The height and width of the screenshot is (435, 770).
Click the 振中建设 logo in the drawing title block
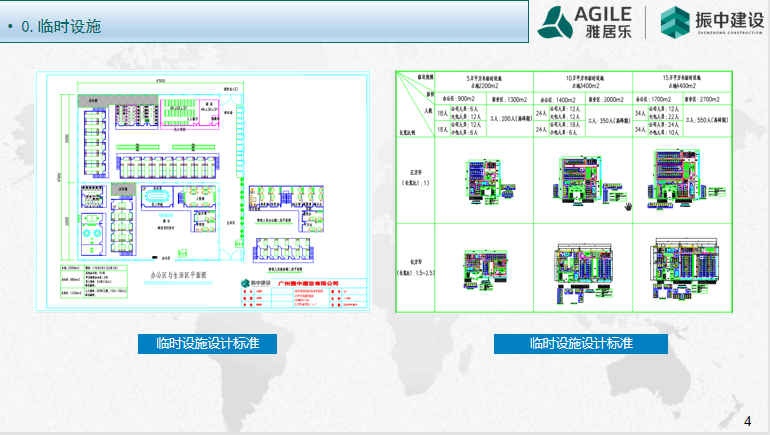point(256,283)
